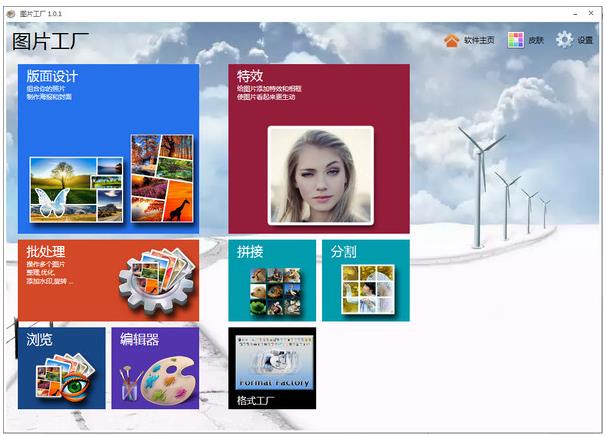Click the 图片工厂 logo heading

51,42
